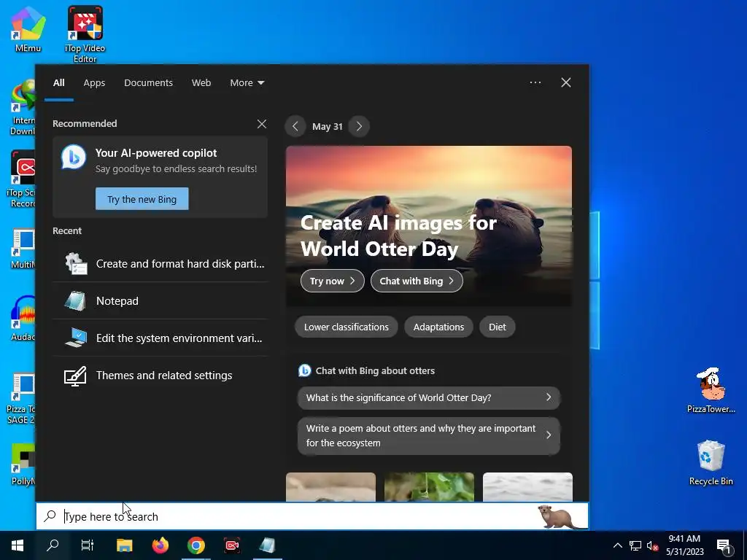Click the Windows Start button

[18, 545]
